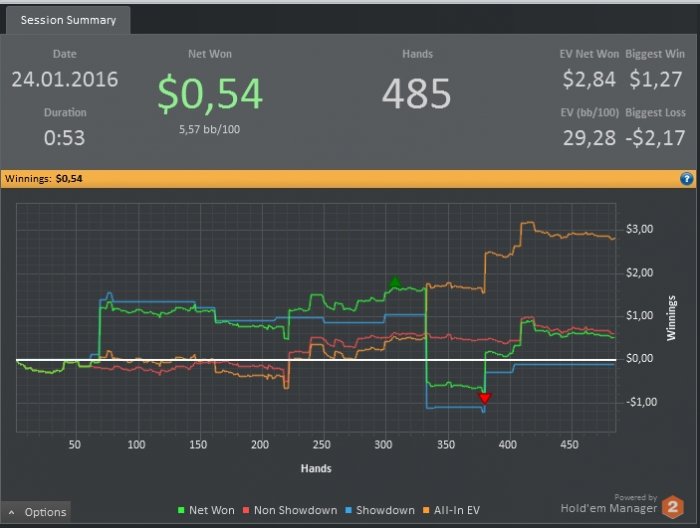Click the EV Net Won header label
This screenshot has height=528, width=700.
coord(589,54)
